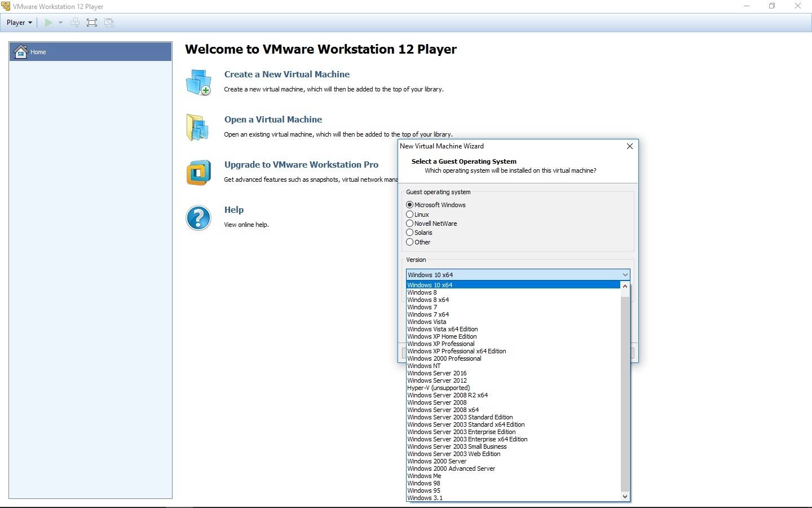Click the VMware app icon in the title bar
The height and width of the screenshot is (508, 812).
(6, 6)
